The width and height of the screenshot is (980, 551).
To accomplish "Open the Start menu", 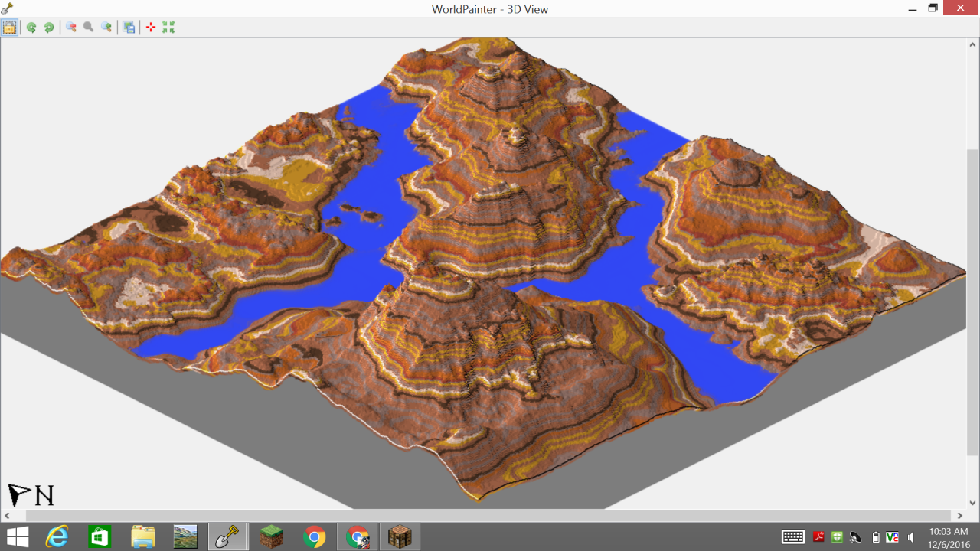I will pos(15,536).
